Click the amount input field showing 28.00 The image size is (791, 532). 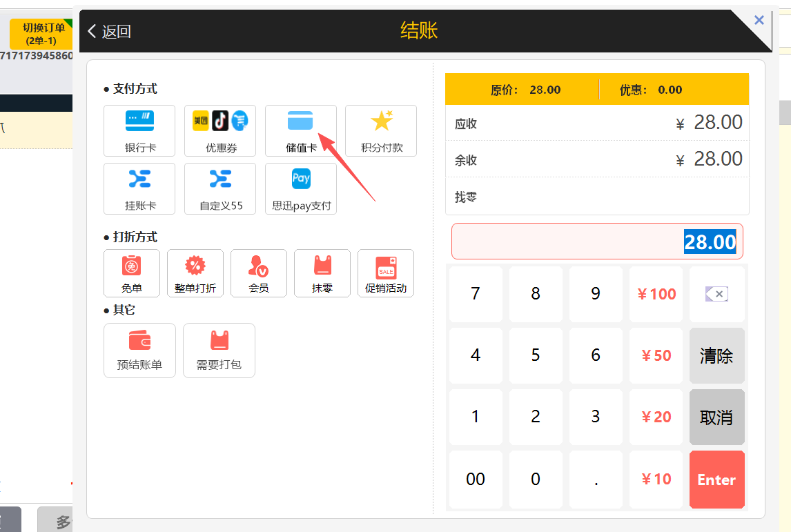pos(596,242)
